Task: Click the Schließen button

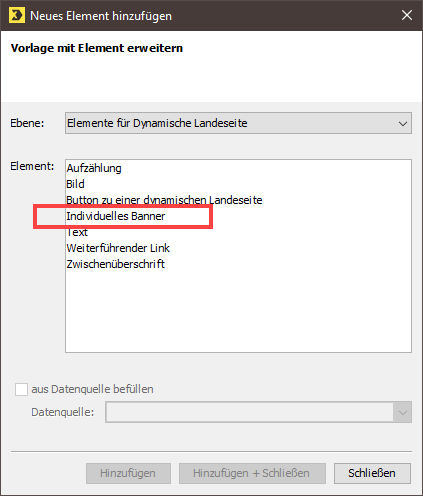Action: coord(372,473)
